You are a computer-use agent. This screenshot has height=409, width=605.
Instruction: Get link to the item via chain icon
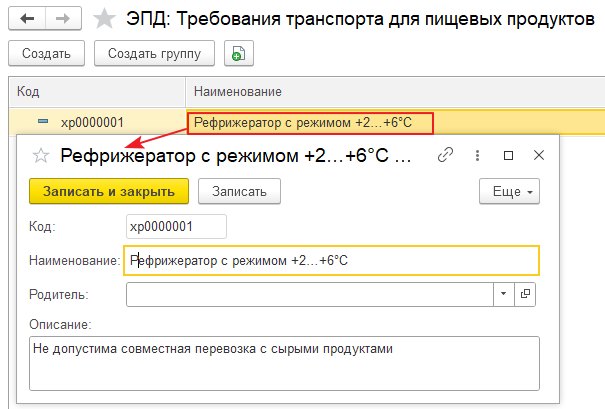click(x=445, y=155)
